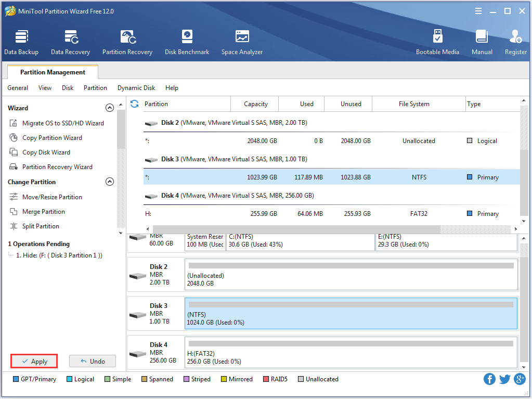This screenshot has width=532, height=399.
Task: Open the Disk menu
Action: point(68,88)
